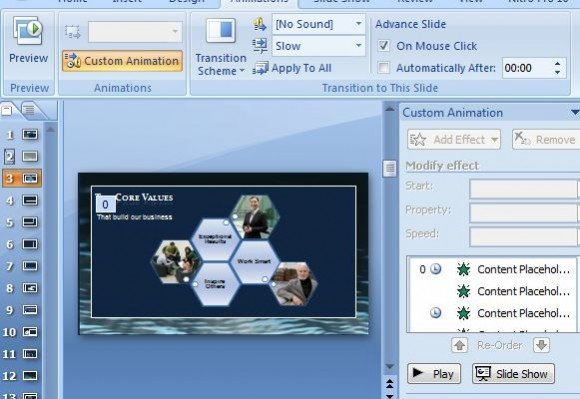Open the Property dropdown field

pos(525,213)
